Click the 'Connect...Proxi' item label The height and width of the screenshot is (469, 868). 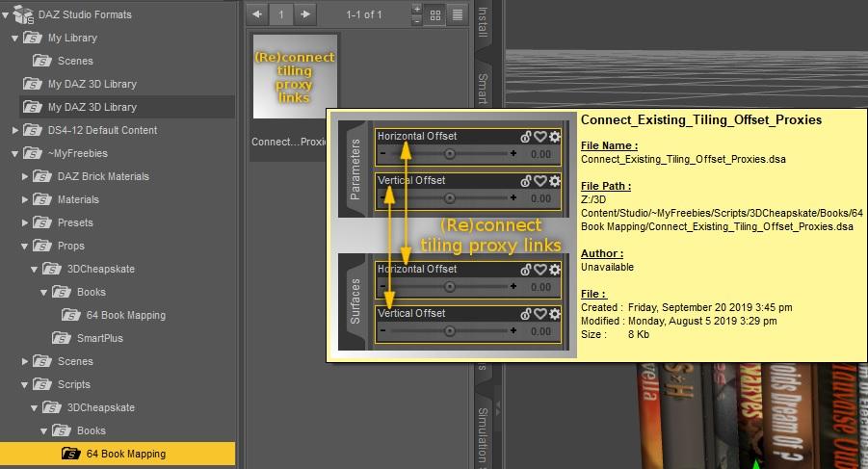tap(288, 142)
